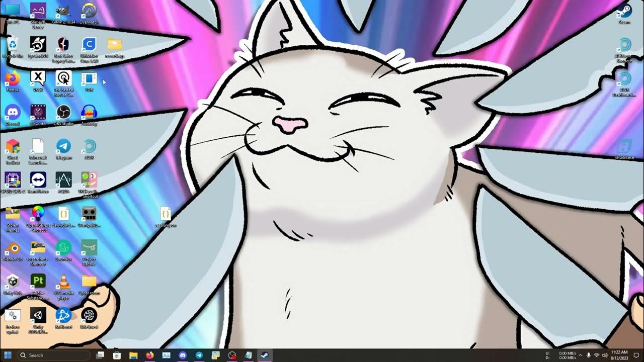The image size is (644, 362).
Task: Open the Recycle Bin
Action: click(13, 47)
